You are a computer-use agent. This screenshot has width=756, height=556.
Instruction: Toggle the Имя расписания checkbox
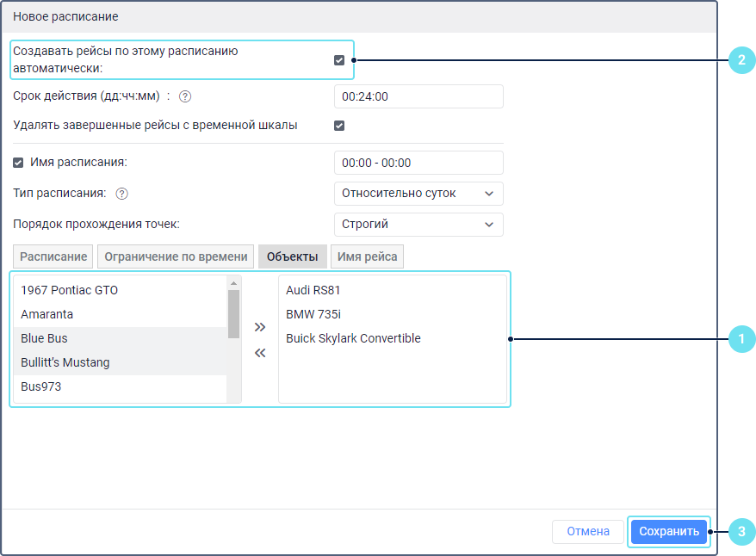click(x=19, y=163)
